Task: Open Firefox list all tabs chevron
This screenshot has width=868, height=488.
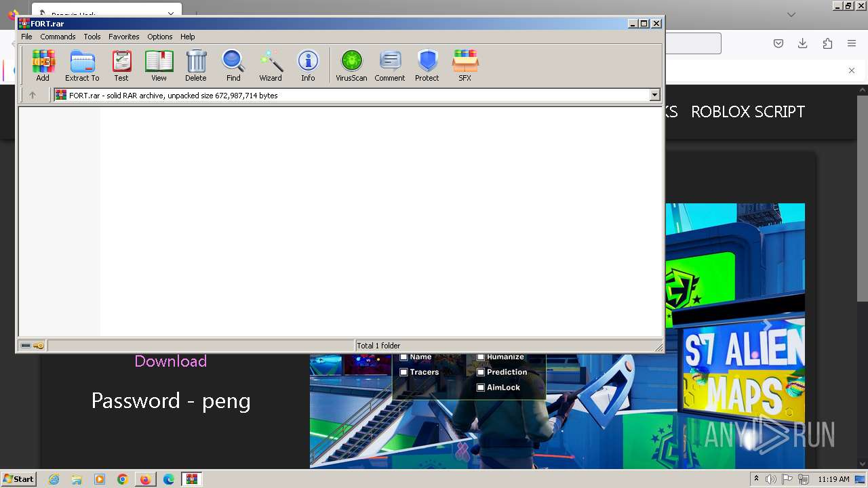Action: [791, 14]
